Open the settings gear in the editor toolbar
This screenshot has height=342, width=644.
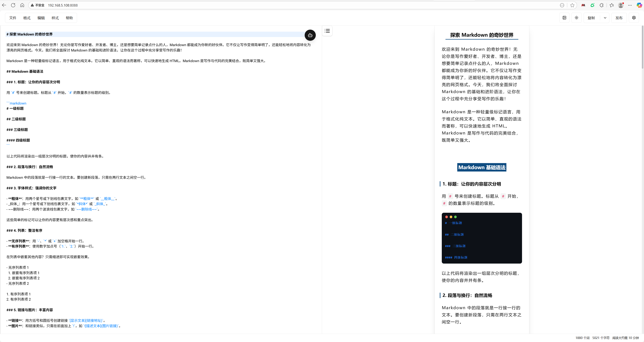click(x=634, y=18)
